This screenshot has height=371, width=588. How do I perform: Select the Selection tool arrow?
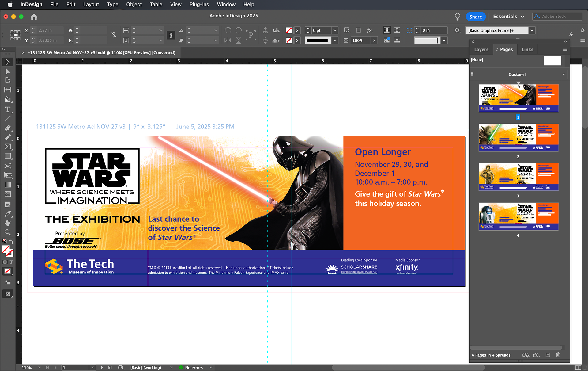point(8,62)
